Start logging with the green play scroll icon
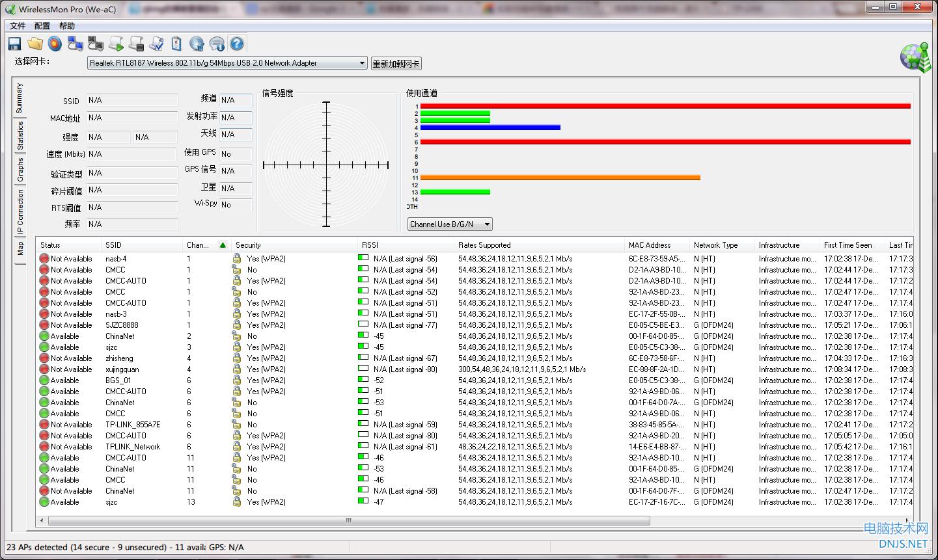 tap(116, 44)
